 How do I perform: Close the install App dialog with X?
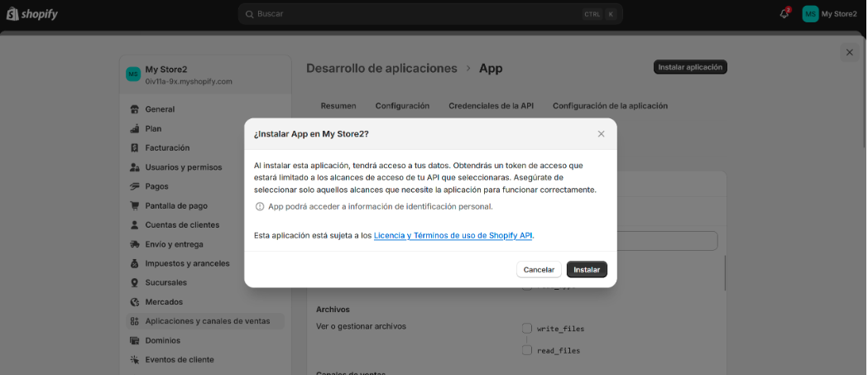[x=601, y=133]
